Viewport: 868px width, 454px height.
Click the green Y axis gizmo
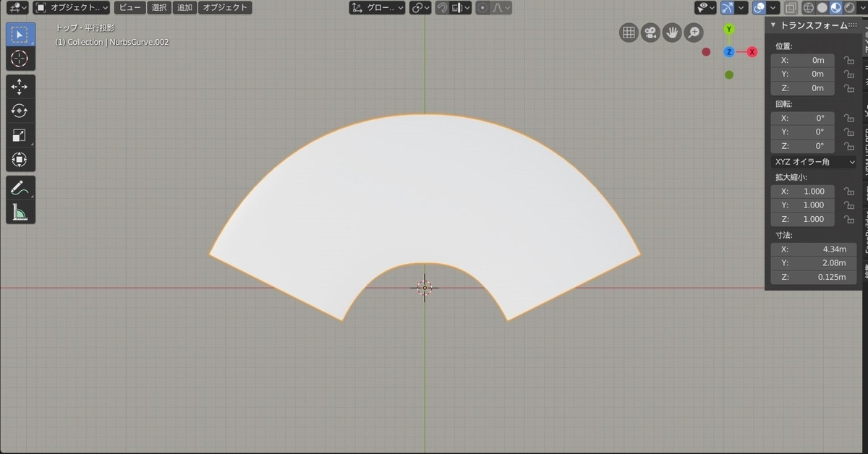tap(729, 29)
